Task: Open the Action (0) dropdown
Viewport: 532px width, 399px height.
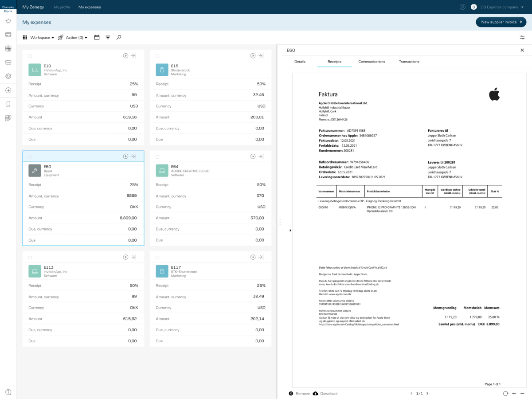Action: coord(73,38)
